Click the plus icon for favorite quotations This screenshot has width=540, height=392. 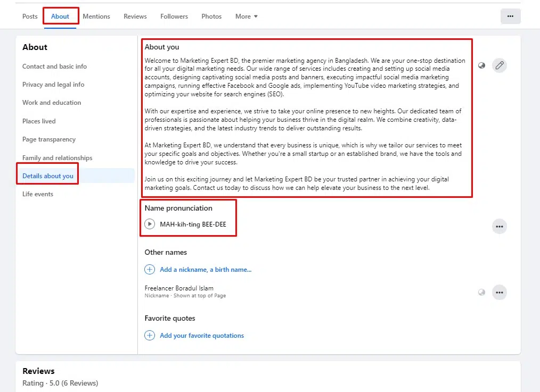pos(150,336)
